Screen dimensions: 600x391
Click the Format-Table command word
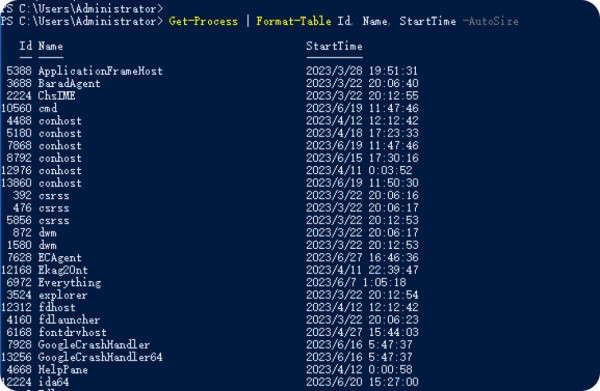point(294,21)
